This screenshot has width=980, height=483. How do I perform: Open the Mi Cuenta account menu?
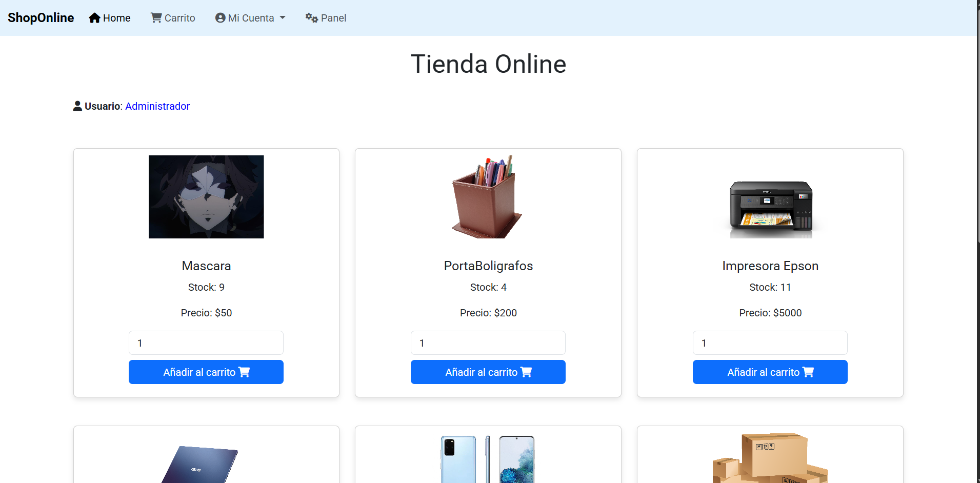click(250, 18)
